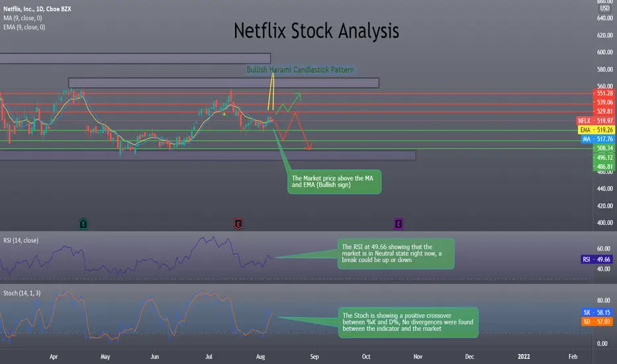Select the MA (9, close, 0) indicator legend

tap(23, 18)
